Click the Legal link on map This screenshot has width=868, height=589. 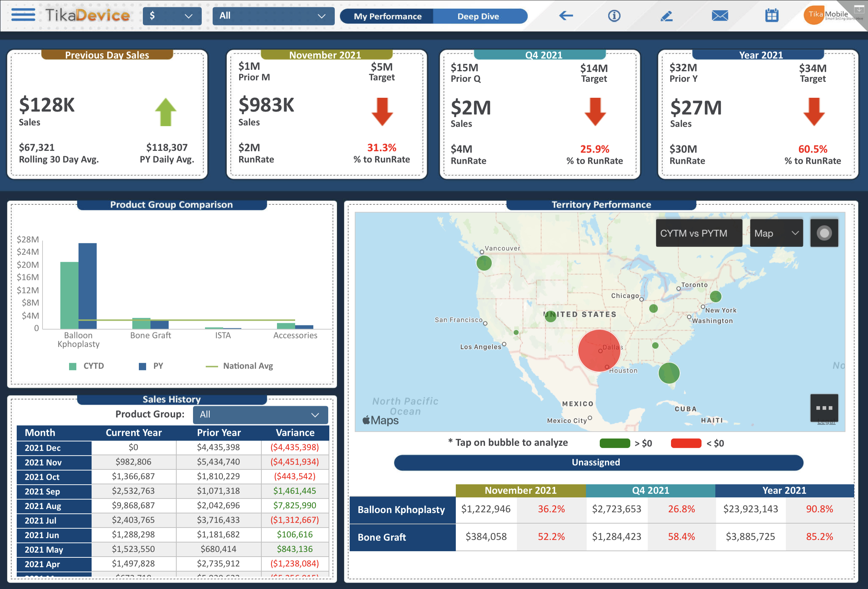(826, 423)
